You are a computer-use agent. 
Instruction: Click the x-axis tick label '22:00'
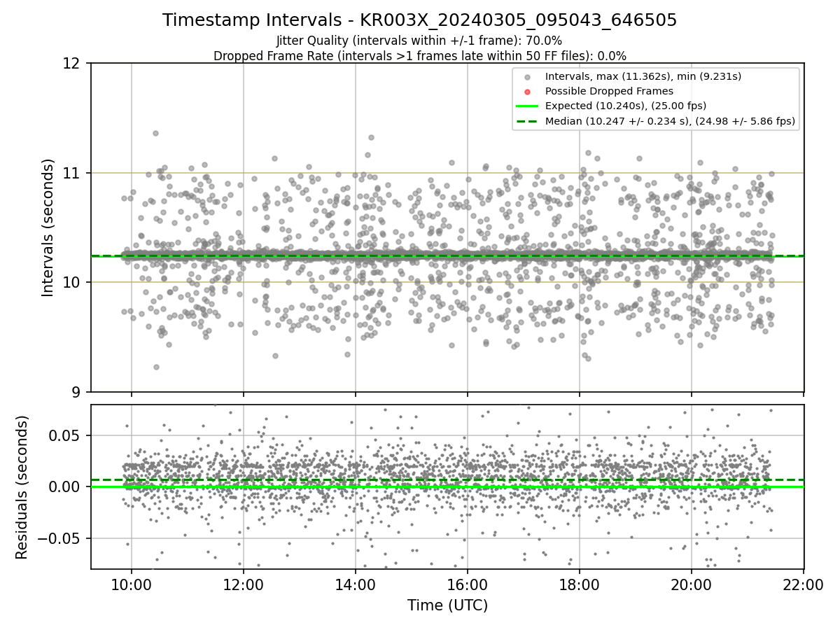pyautogui.click(x=804, y=584)
